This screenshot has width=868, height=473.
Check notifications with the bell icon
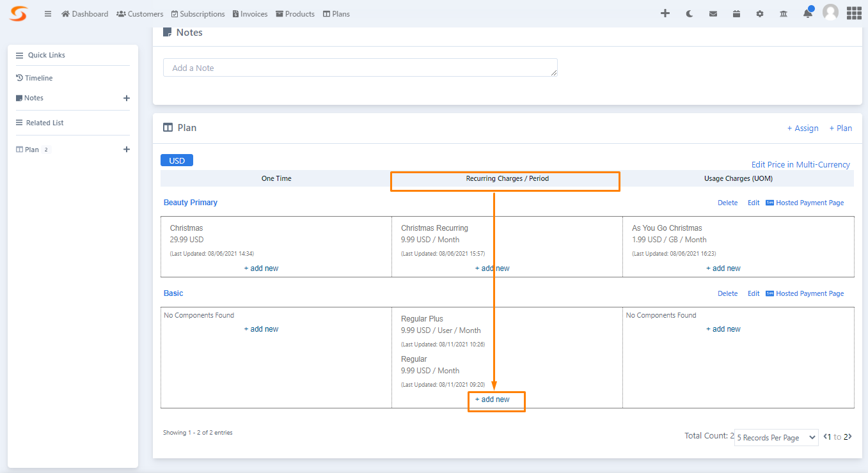pyautogui.click(x=807, y=13)
